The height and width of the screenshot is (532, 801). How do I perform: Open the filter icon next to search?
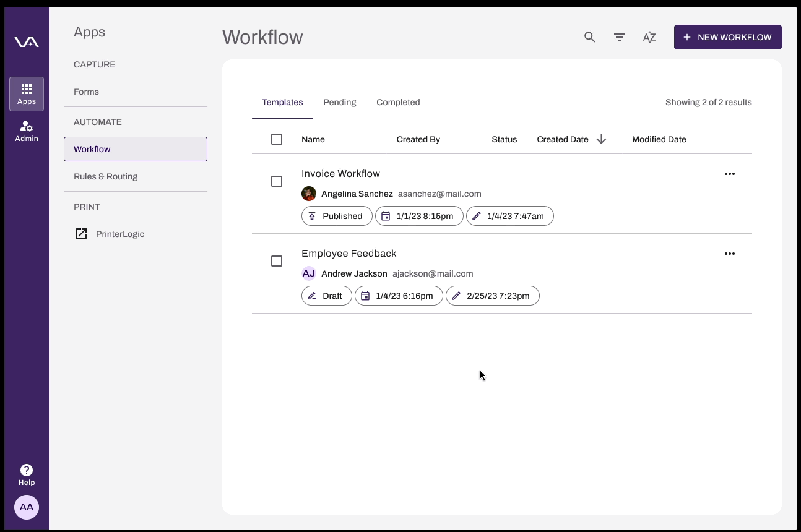coord(619,37)
